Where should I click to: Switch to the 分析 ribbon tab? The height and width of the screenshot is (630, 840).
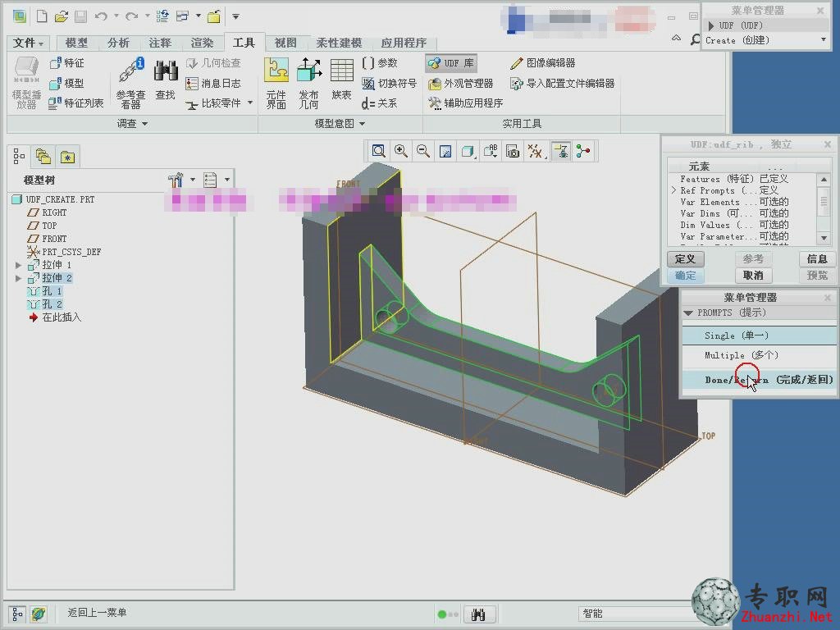click(x=118, y=43)
